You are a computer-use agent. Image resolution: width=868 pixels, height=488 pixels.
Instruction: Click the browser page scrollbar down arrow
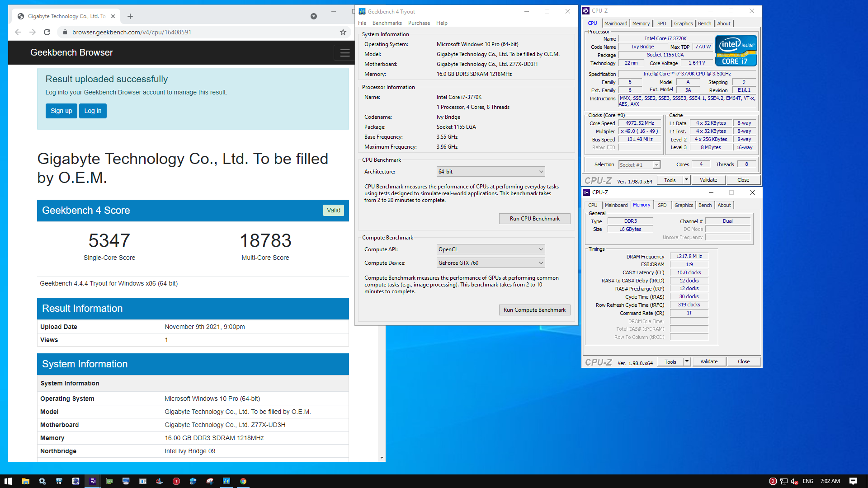point(382,458)
